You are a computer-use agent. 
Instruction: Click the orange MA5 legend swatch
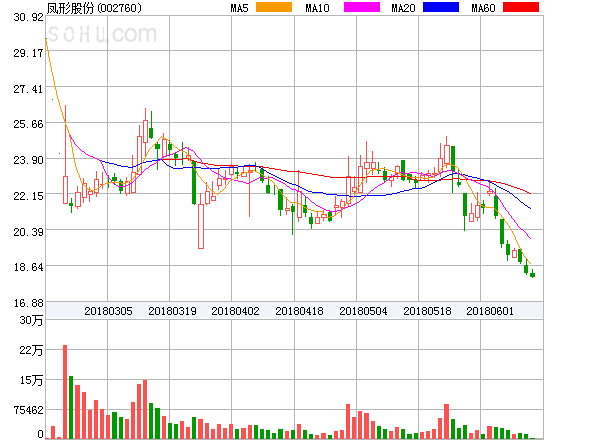coord(274,7)
